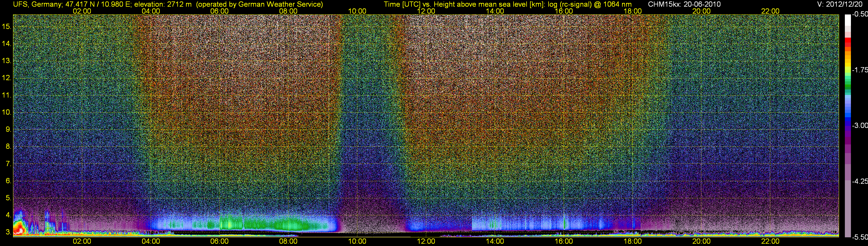Click the 8 km height axis label
The height and width of the screenshot is (246, 868).
[x=8, y=147]
